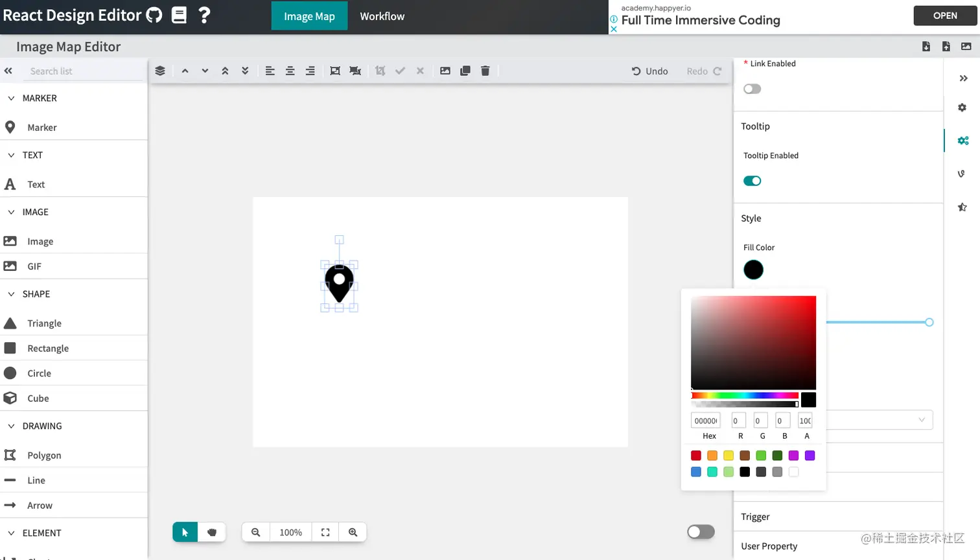
Task: Open the layers icon in the canvas toolbar
Action: click(160, 71)
